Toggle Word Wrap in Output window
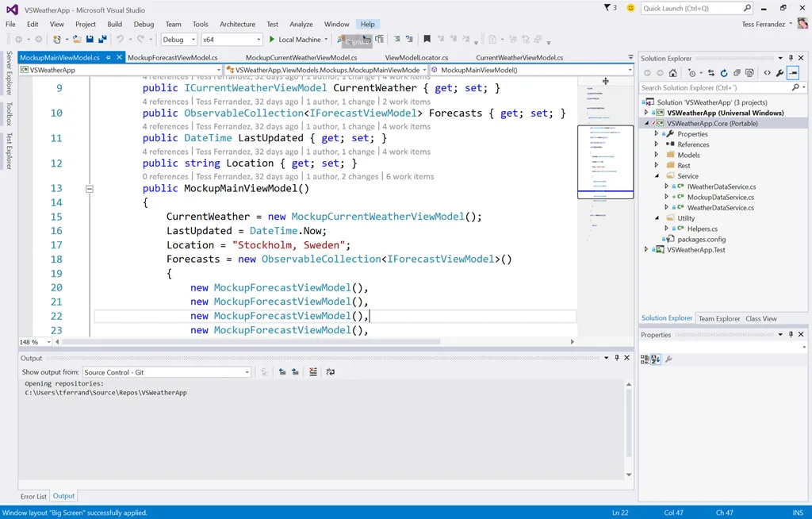The width and height of the screenshot is (812, 519). click(331, 371)
